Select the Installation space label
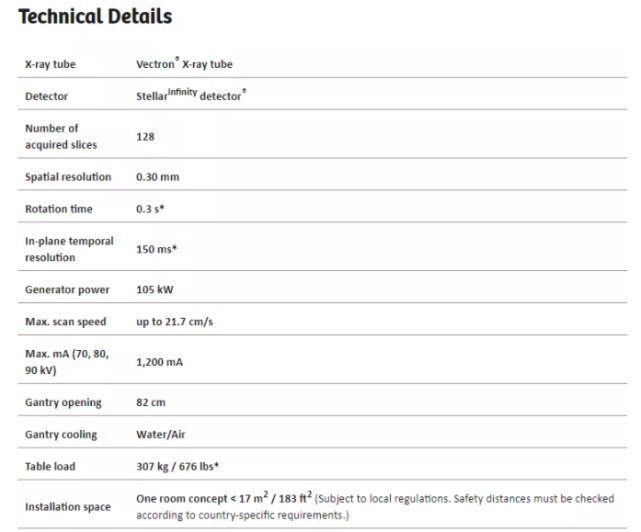641x532 pixels. point(68,507)
